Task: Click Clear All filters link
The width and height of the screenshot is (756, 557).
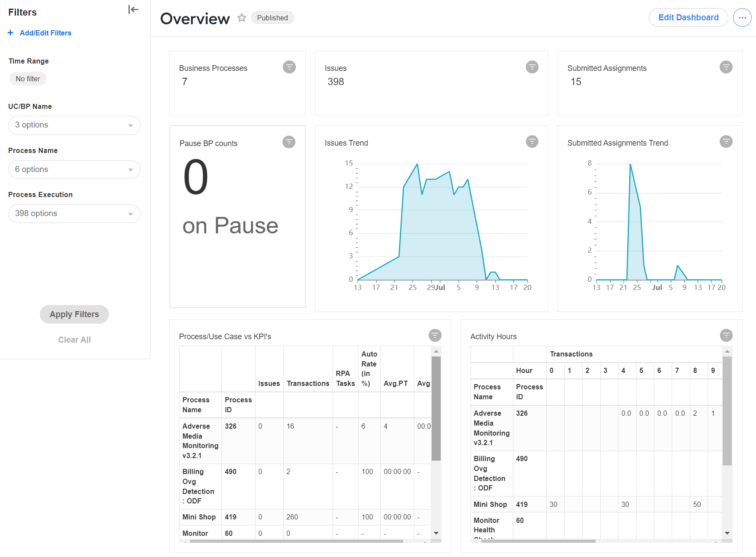Action: pos(74,340)
